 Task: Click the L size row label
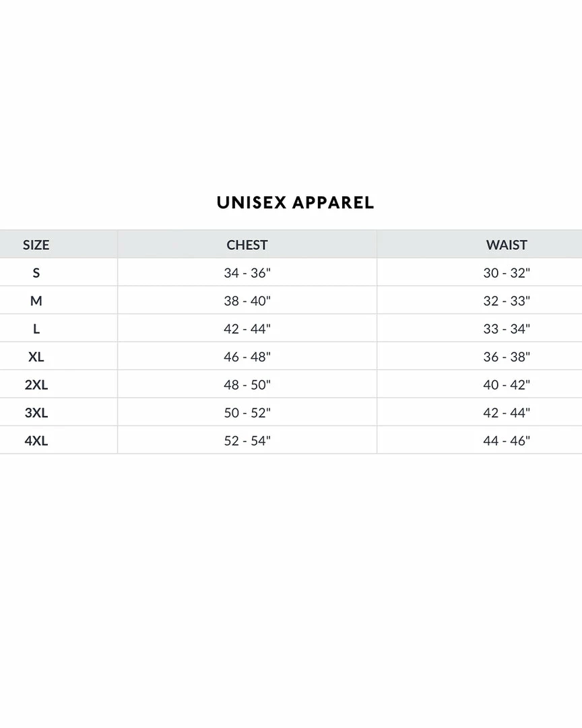[36, 329]
